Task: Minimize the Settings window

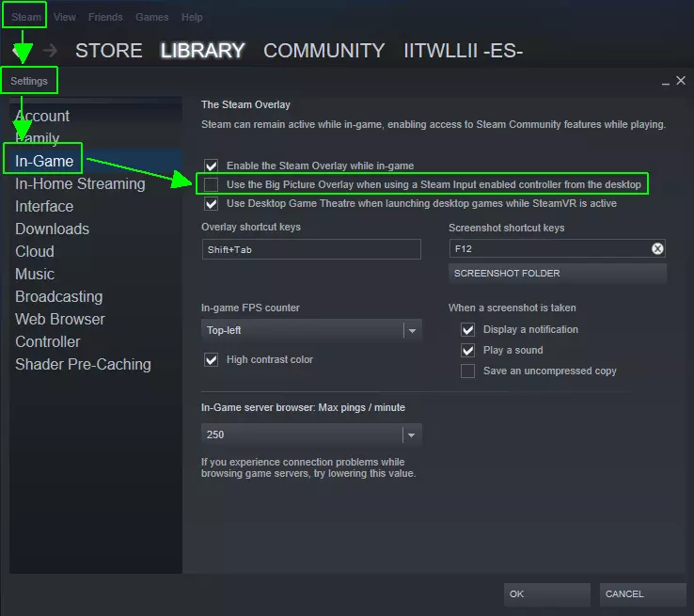Action: (665, 82)
